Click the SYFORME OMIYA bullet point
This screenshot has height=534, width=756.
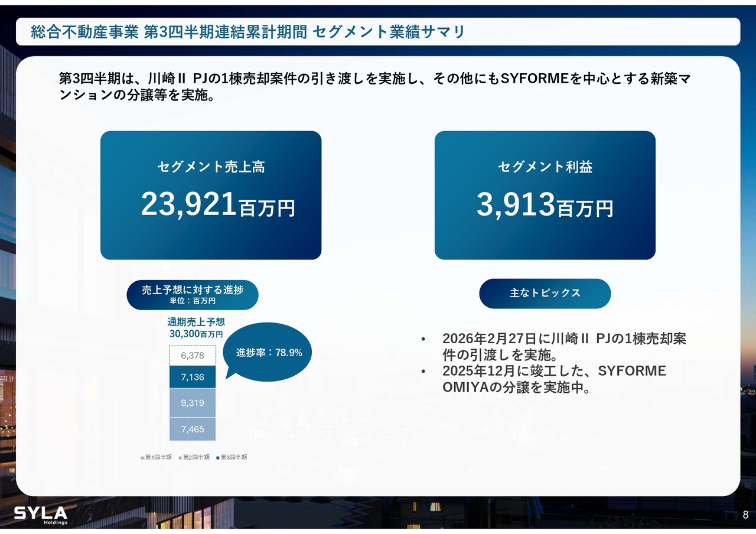[553, 379]
